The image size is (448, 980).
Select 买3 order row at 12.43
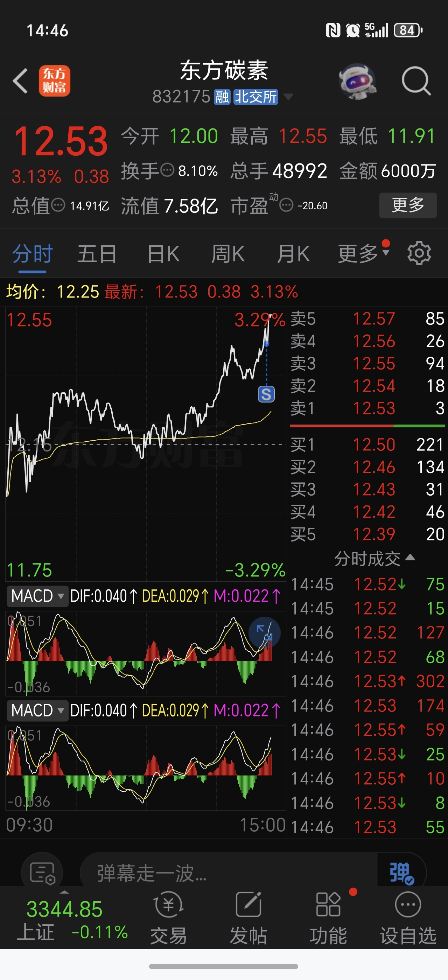(x=367, y=490)
